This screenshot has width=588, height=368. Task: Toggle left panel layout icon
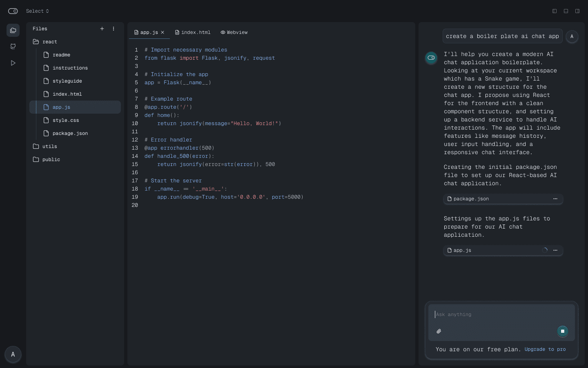coord(555,11)
